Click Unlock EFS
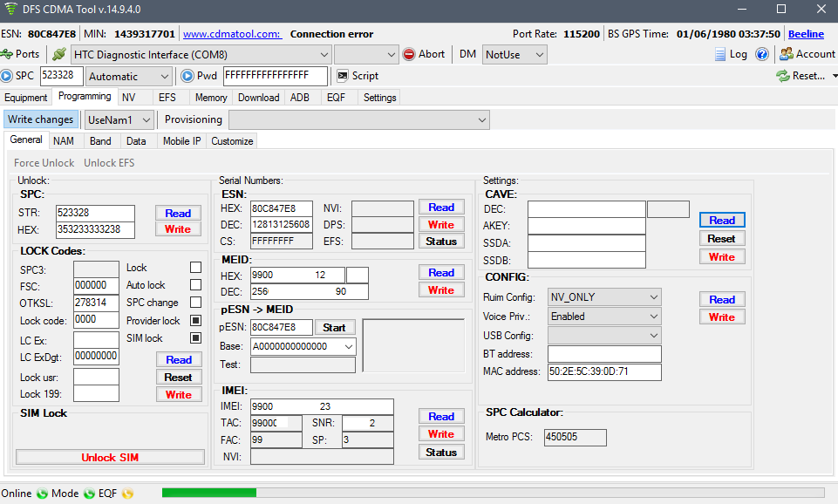The width and height of the screenshot is (838, 504). click(x=109, y=163)
